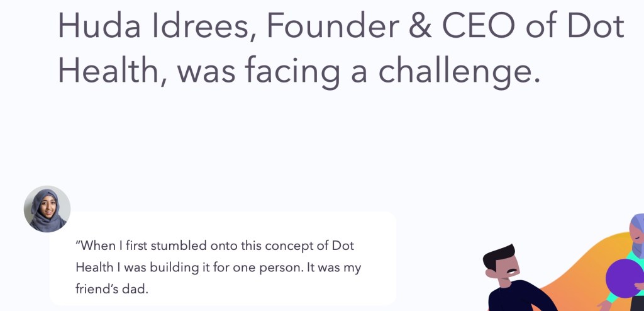This screenshot has width=644, height=311.
Task: Click the purple circle in the illustration
Action: (x=624, y=277)
